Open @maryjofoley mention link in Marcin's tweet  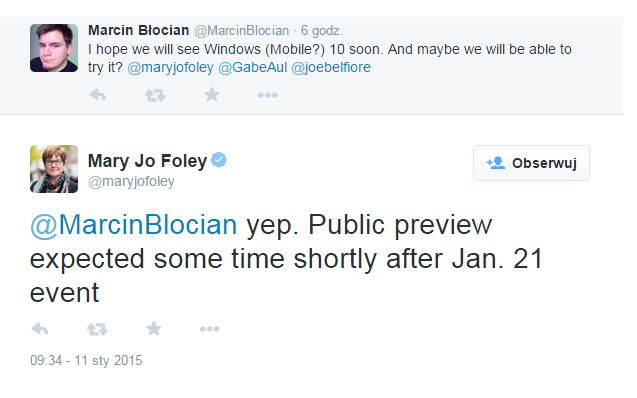tap(170, 67)
